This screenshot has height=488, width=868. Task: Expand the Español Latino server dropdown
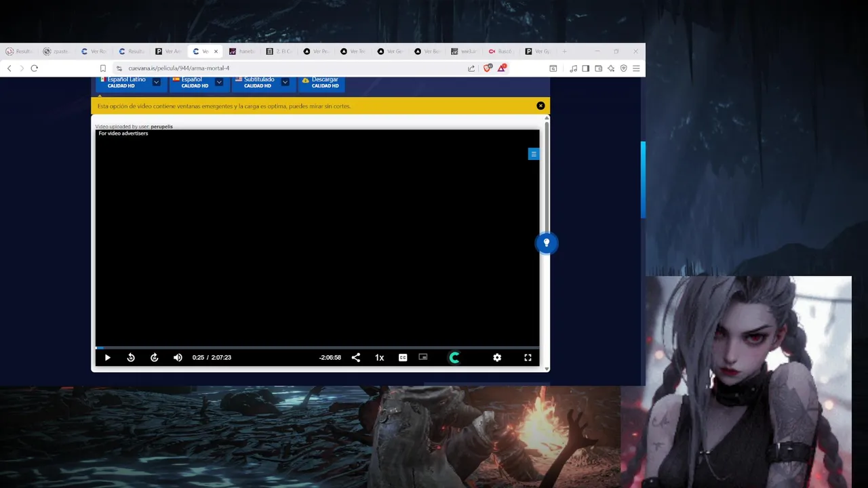point(156,82)
